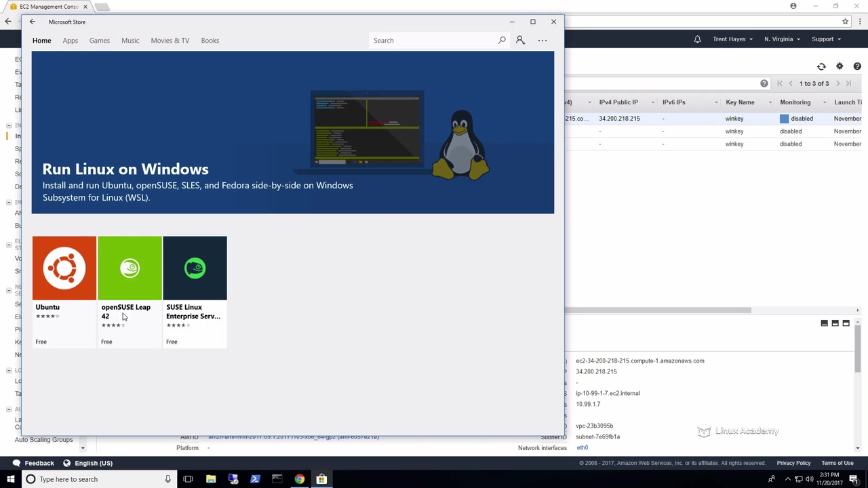This screenshot has height=488, width=868.
Task: Maximize the EC2 details pane
Action: pos(846,323)
